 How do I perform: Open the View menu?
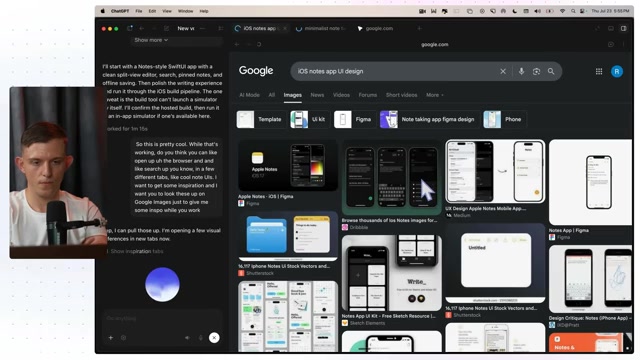coord(167,11)
